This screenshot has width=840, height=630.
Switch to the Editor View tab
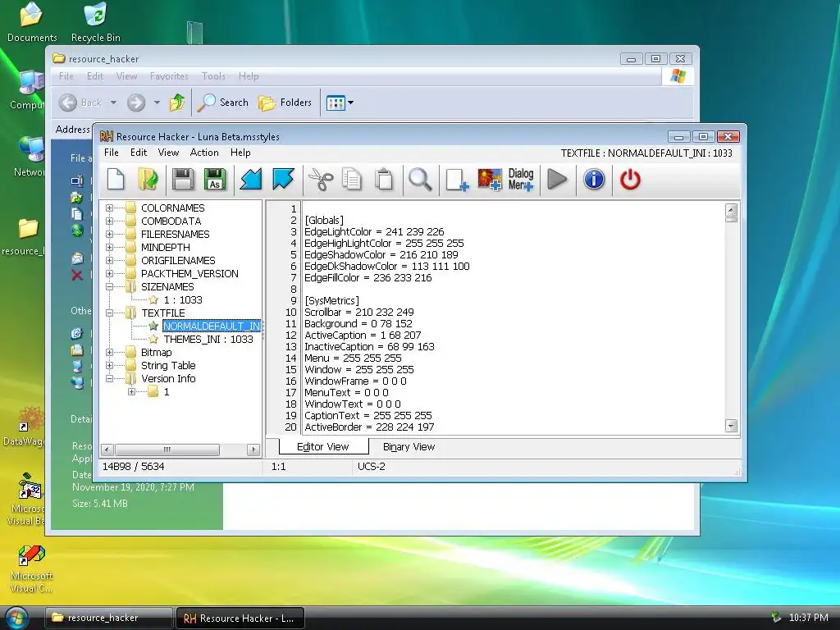(x=323, y=446)
